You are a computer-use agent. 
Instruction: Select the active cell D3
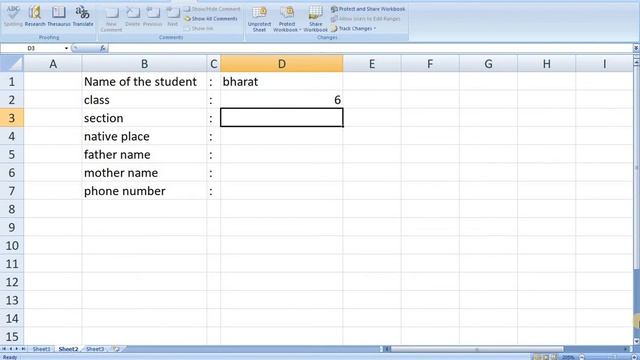coord(282,118)
